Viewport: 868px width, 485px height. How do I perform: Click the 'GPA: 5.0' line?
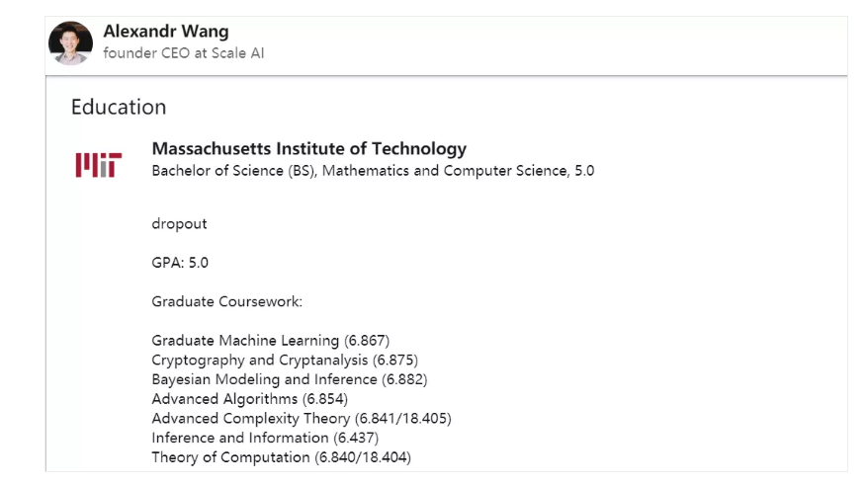[x=180, y=263]
